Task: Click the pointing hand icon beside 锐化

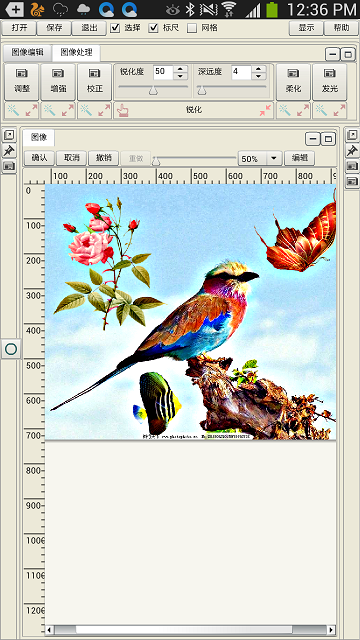Action: tap(122, 110)
